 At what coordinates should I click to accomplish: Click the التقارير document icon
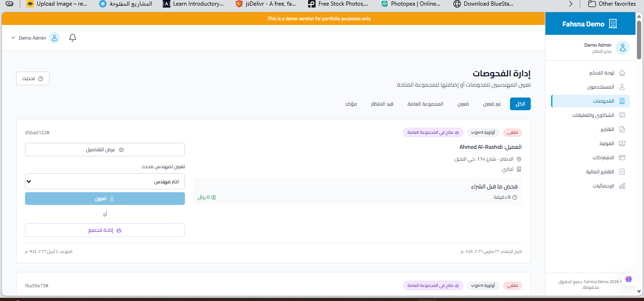(x=622, y=130)
